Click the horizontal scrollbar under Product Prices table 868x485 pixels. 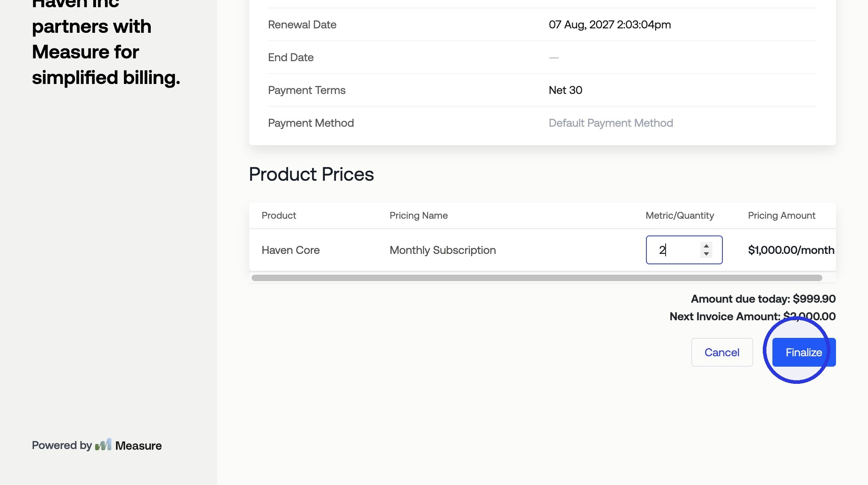(x=537, y=278)
